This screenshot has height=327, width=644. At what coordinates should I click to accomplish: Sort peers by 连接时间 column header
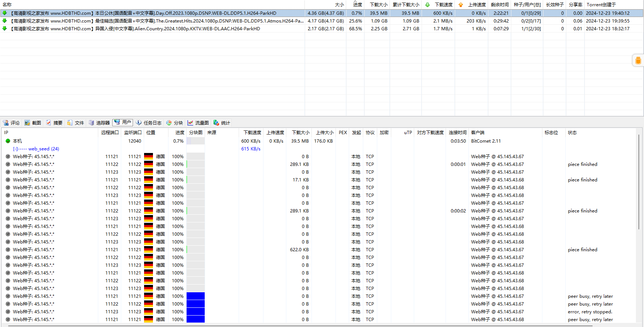[x=457, y=132]
